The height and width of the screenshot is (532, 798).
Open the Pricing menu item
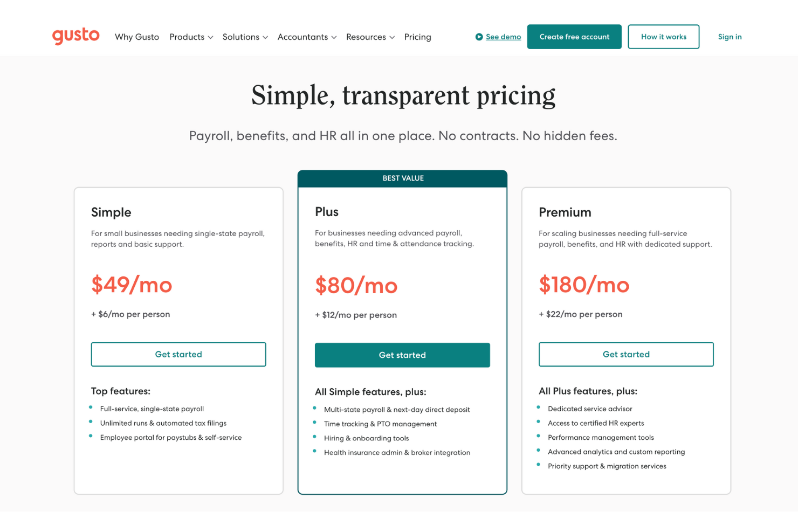click(417, 37)
